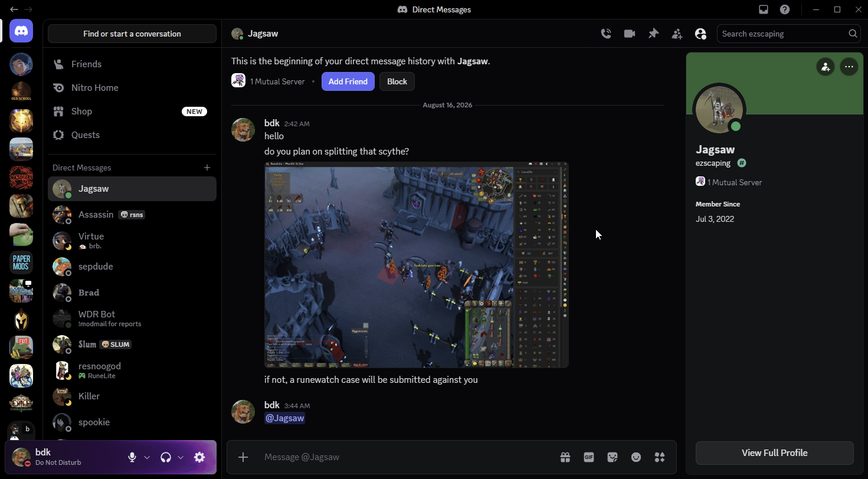Open the golden helmet server
868x479 pixels.
(x=21, y=319)
